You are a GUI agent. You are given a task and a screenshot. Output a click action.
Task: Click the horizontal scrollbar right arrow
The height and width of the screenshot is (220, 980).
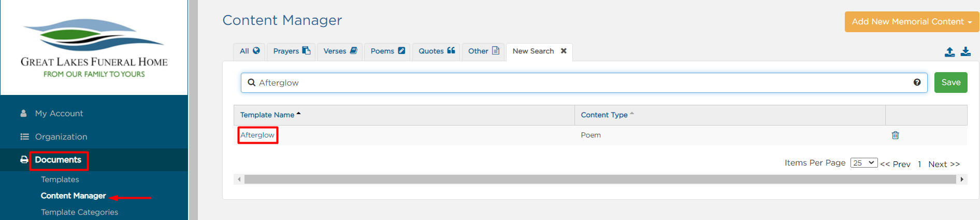pos(962,180)
